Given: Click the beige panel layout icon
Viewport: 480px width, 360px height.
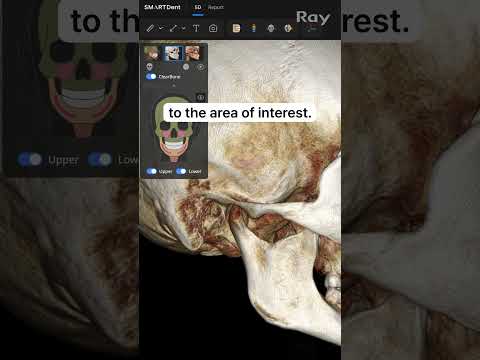Looking at the screenshot, I should 236,28.
